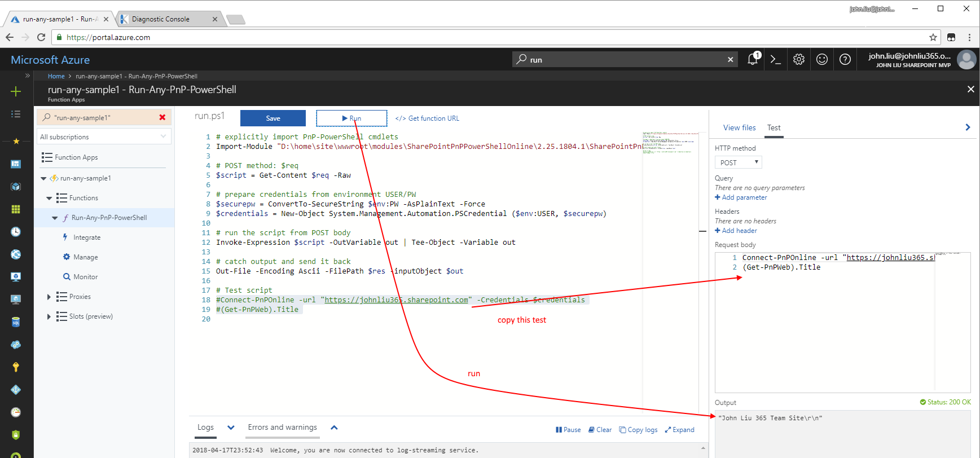Open the All subscriptions dropdown
The width and height of the screenshot is (980, 458).
104,136
